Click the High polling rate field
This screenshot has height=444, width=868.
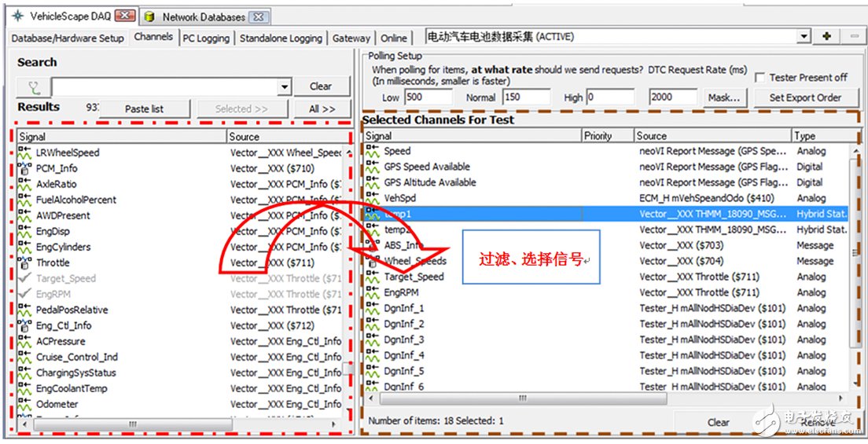point(611,97)
